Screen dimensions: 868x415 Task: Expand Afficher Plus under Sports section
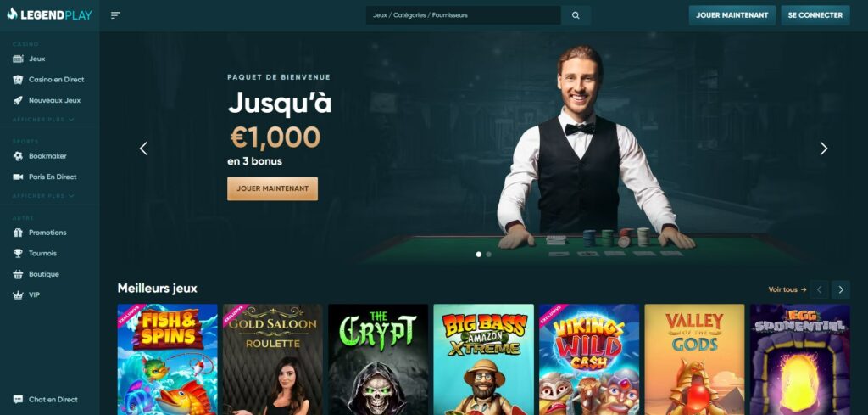pos(43,196)
